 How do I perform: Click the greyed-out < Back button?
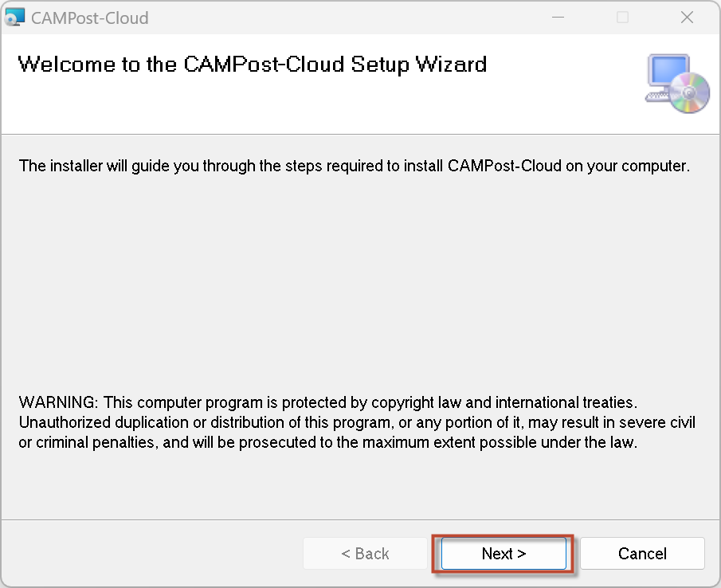click(x=365, y=554)
